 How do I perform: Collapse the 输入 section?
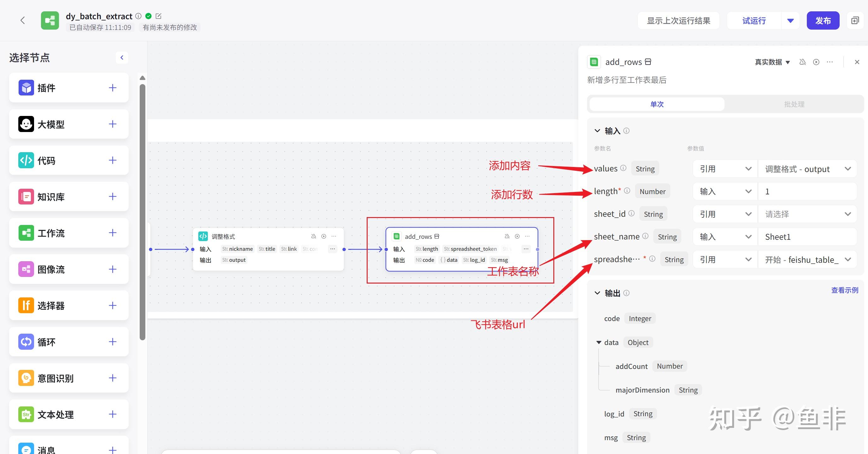(597, 131)
